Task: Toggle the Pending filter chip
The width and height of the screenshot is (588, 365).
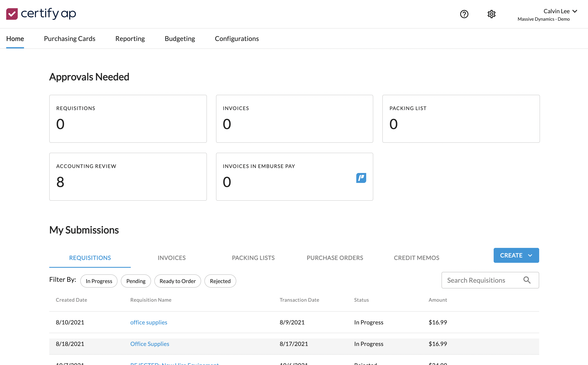Action: pyautogui.click(x=136, y=281)
